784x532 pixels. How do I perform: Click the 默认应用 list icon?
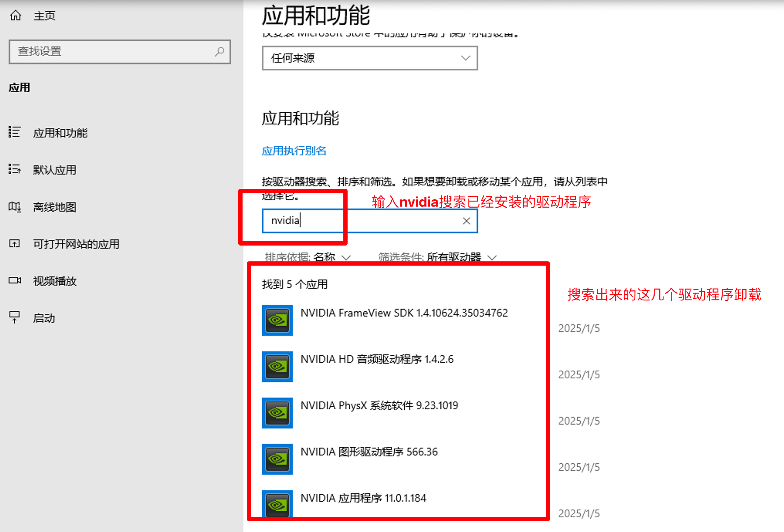[15, 170]
